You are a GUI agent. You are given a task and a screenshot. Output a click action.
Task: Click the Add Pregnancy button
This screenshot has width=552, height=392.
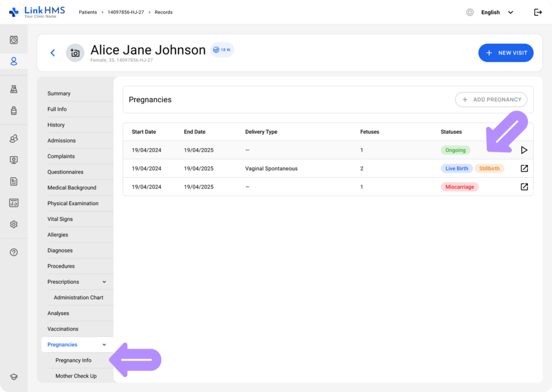pos(491,100)
